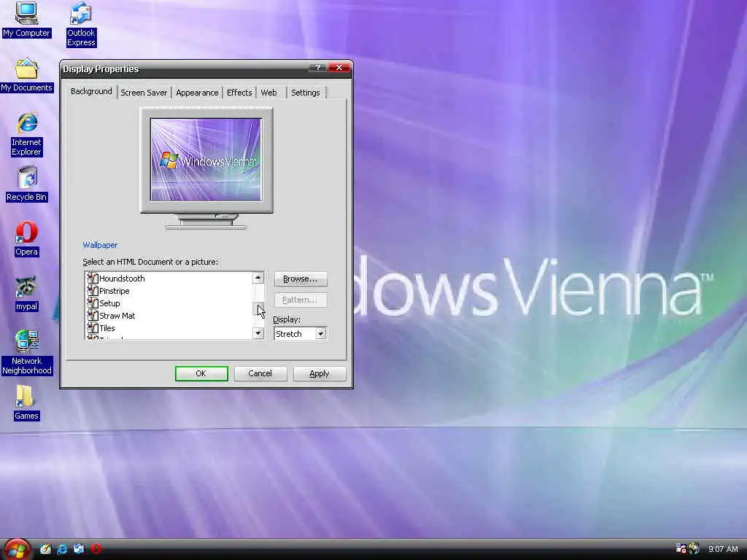Click the second system tray icon
The height and width of the screenshot is (560, 747).
694,548
